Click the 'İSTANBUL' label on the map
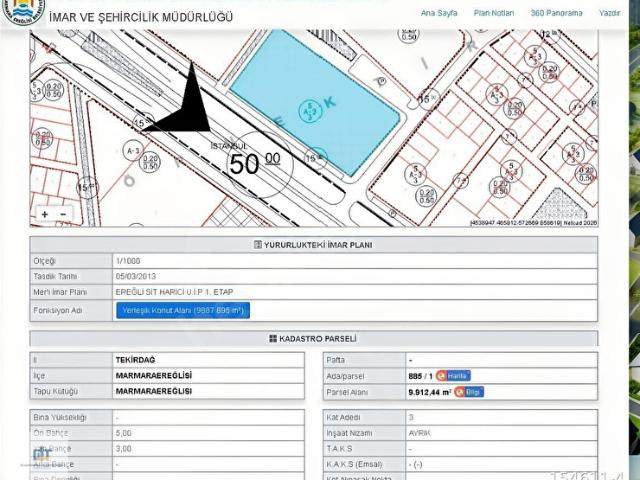 pos(229,146)
